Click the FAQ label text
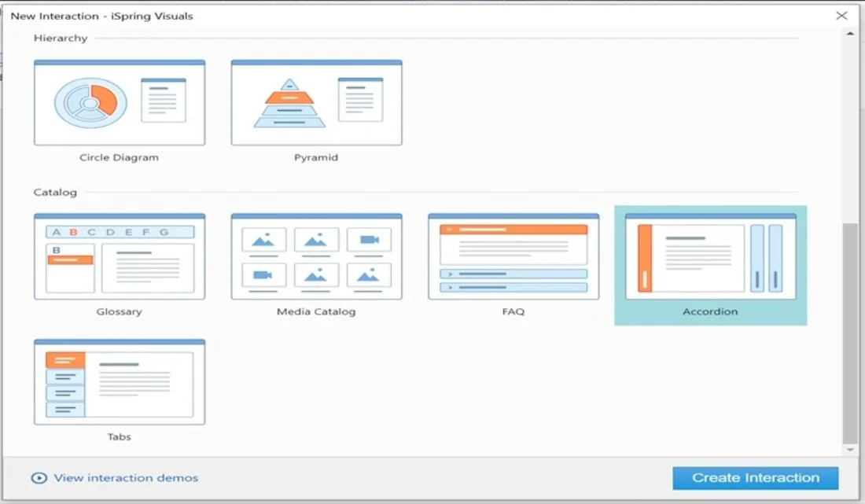Image resolution: width=865 pixels, height=504 pixels. (513, 311)
